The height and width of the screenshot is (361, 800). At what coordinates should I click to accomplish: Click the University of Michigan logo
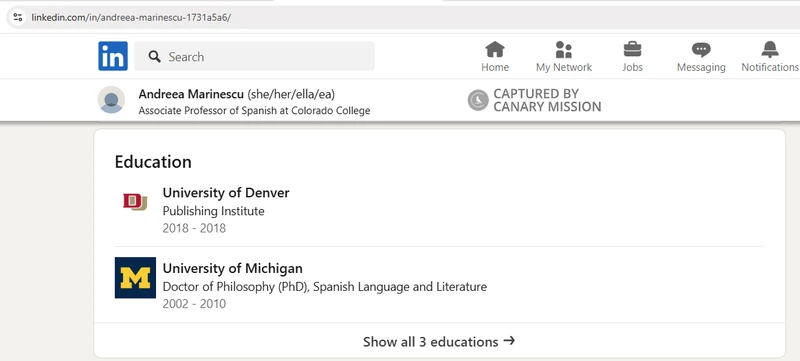(135, 277)
